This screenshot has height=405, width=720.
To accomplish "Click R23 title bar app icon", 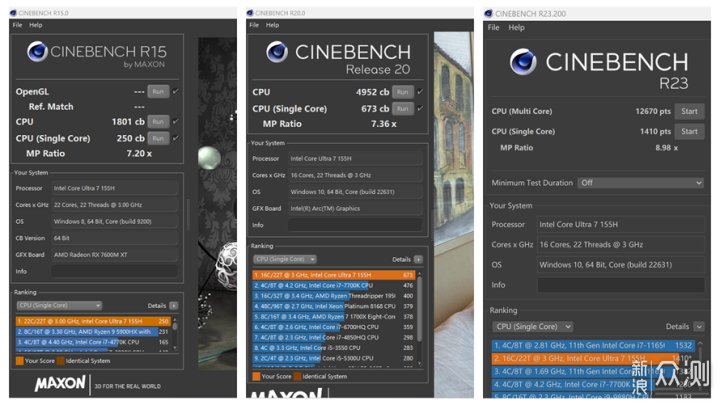I will click(x=489, y=13).
